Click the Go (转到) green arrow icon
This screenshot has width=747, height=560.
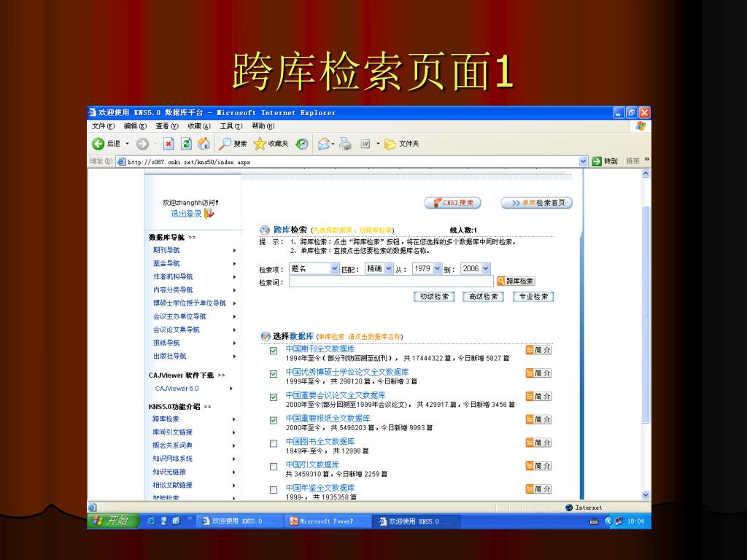597,161
